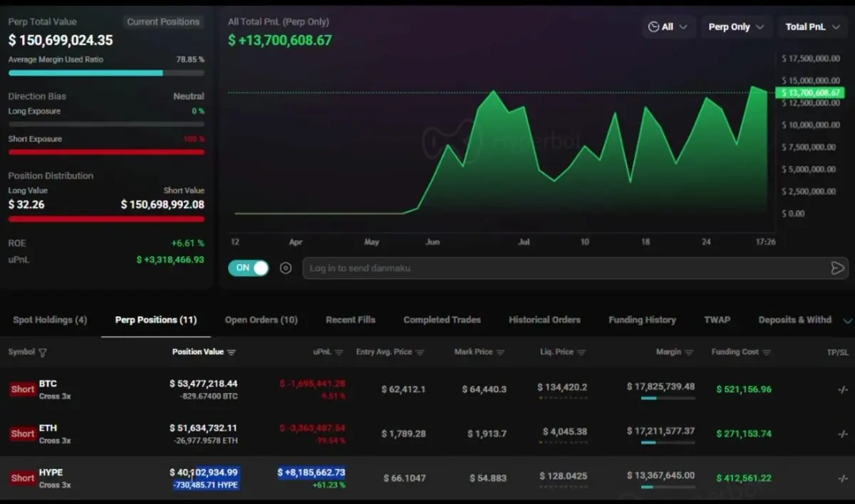
Task: Sort by Liq. Price column icon
Action: (581, 352)
